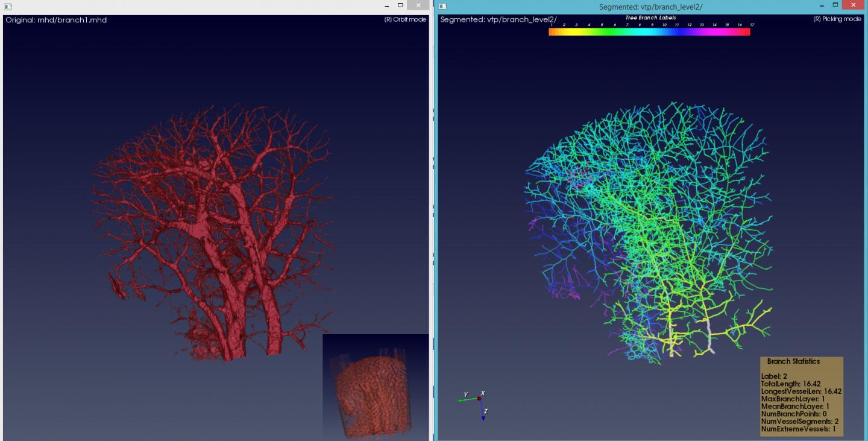
Task: Close the Original viewer window
Action: point(418,5)
